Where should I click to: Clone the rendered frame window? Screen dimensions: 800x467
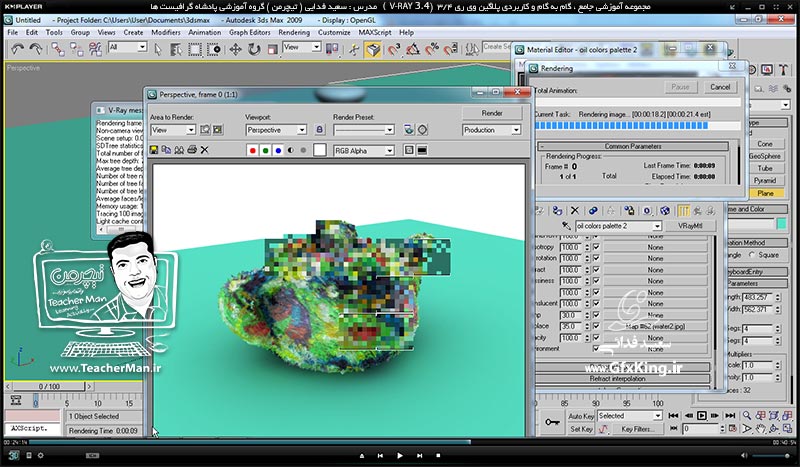[x=179, y=150]
